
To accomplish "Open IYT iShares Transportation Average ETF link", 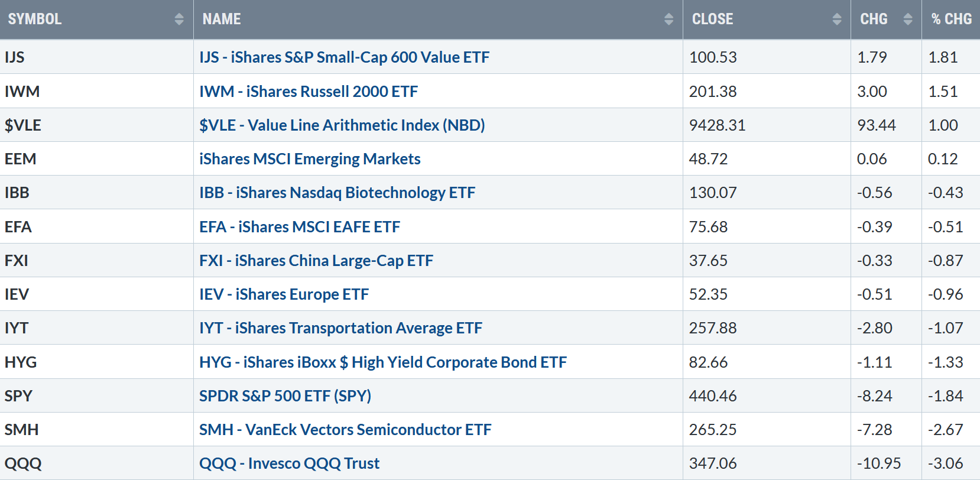I will click(x=340, y=328).
